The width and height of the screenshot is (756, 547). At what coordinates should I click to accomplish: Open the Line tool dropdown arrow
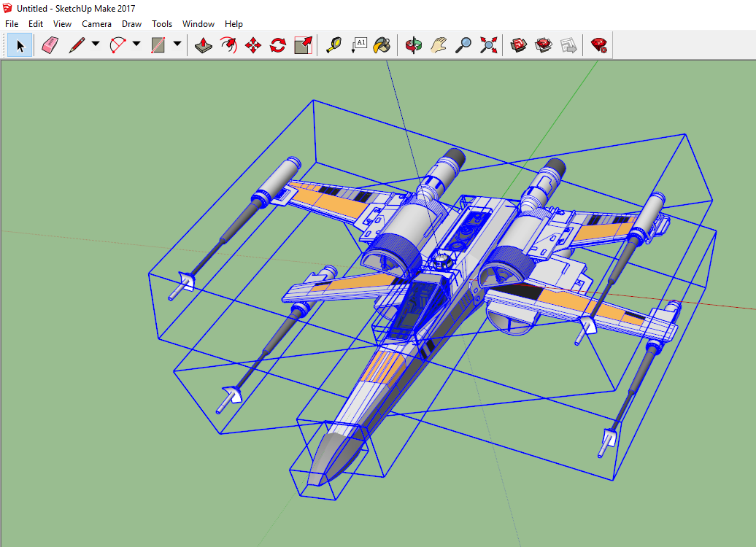pyautogui.click(x=96, y=44)
